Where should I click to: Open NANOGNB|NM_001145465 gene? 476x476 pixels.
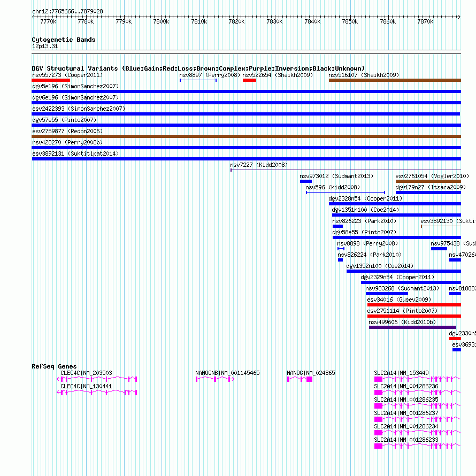(227, 373)
